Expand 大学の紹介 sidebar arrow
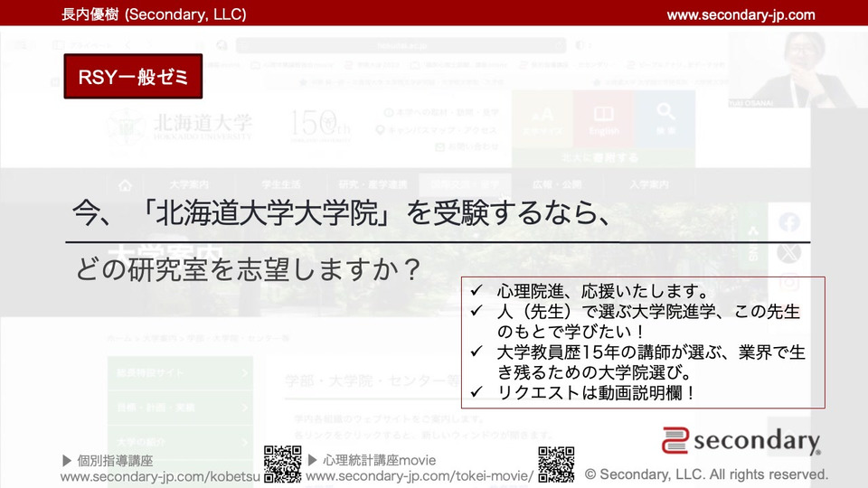This screenshot has width=868, height=488. [245, 442]
